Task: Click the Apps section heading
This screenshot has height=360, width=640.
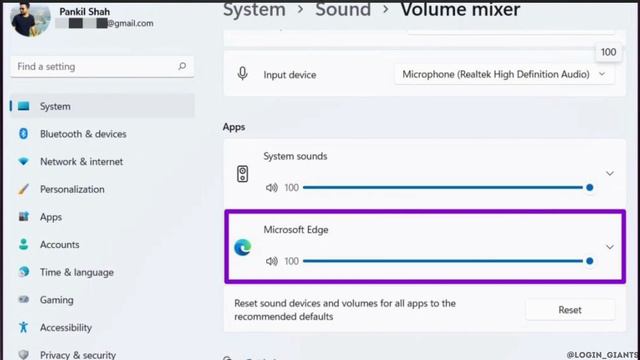Action: tap(234, 127)
